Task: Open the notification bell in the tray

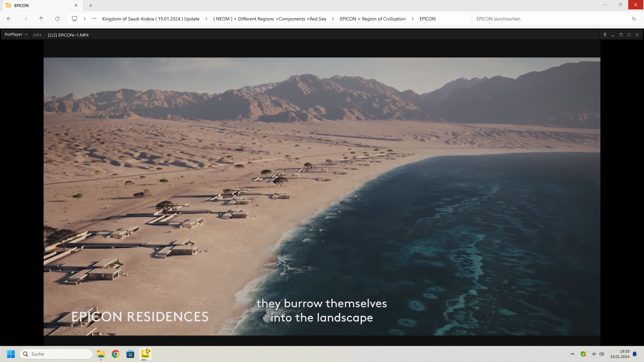Action: tap(635, 354)
